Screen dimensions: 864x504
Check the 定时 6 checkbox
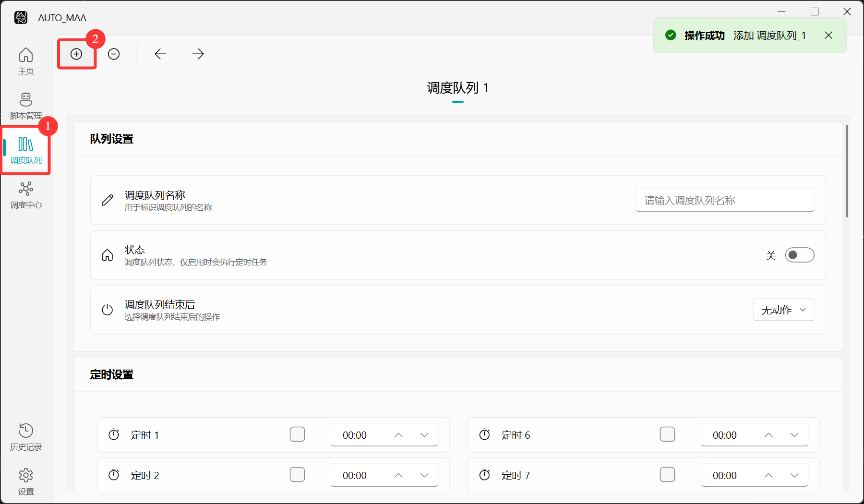click(667, 434)
